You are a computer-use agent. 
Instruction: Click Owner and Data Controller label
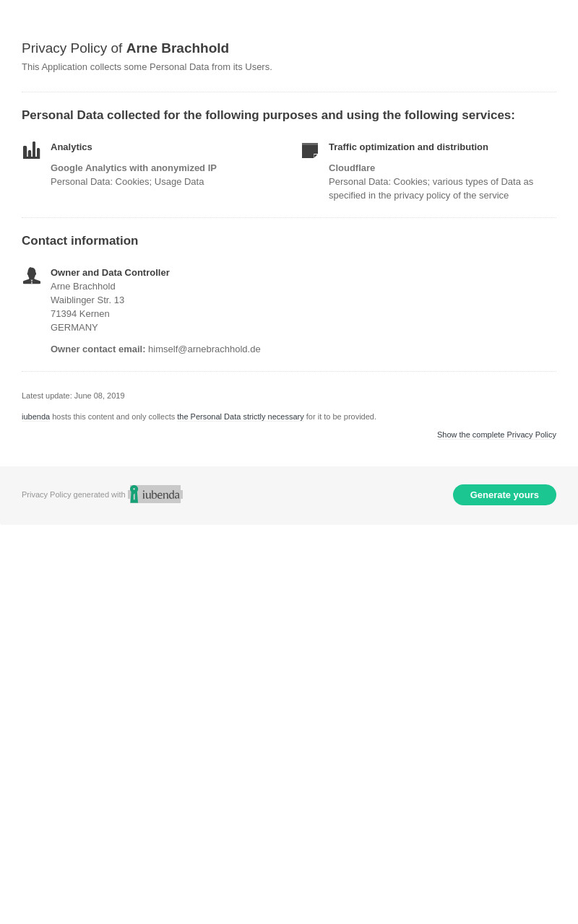pyautogui.click(x=110, y=273)
